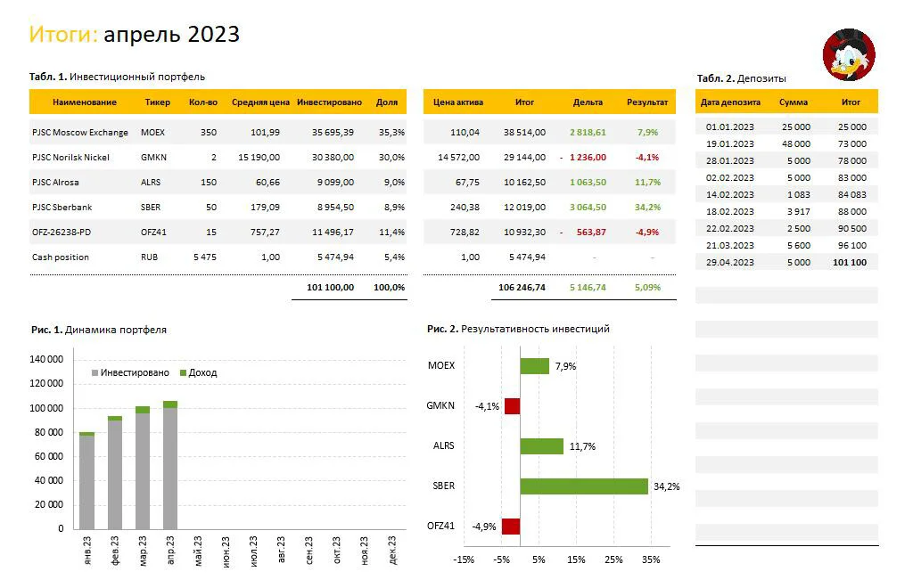Click the 48 000 deposit amount
The width and height of the screenshot is (913, 588).
pos(796,143)
